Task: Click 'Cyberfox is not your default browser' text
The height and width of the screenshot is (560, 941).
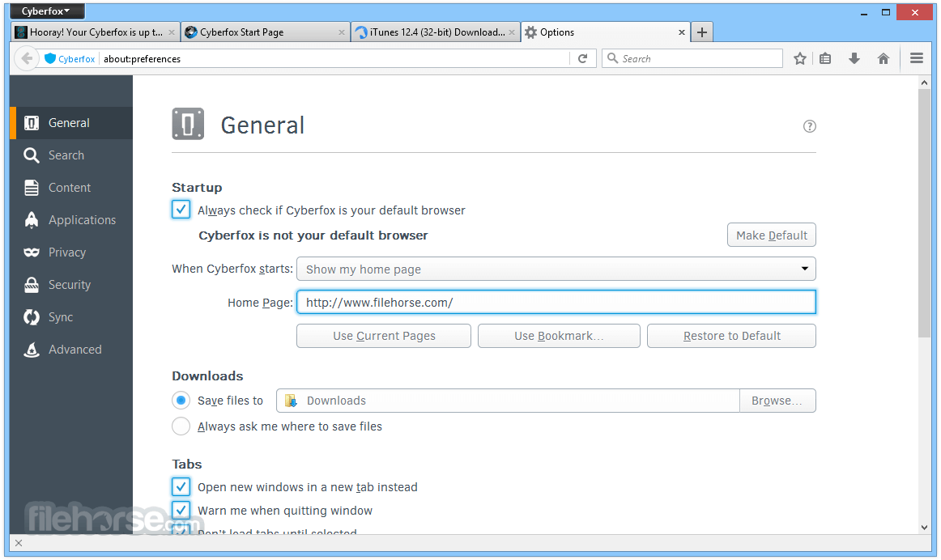Action: tap(313, 235)
